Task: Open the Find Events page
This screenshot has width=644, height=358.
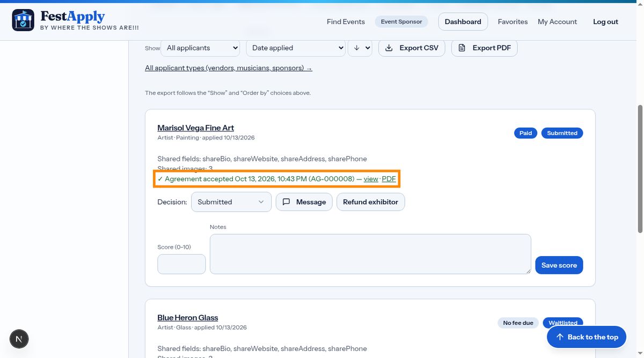Action: [x=346, y=21]
